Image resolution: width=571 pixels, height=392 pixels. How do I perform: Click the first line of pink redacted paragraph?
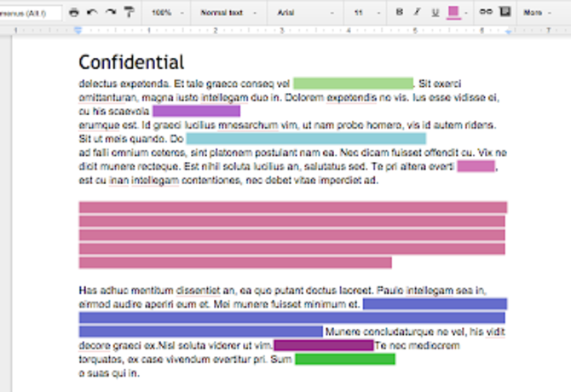(x=293, y=207)
